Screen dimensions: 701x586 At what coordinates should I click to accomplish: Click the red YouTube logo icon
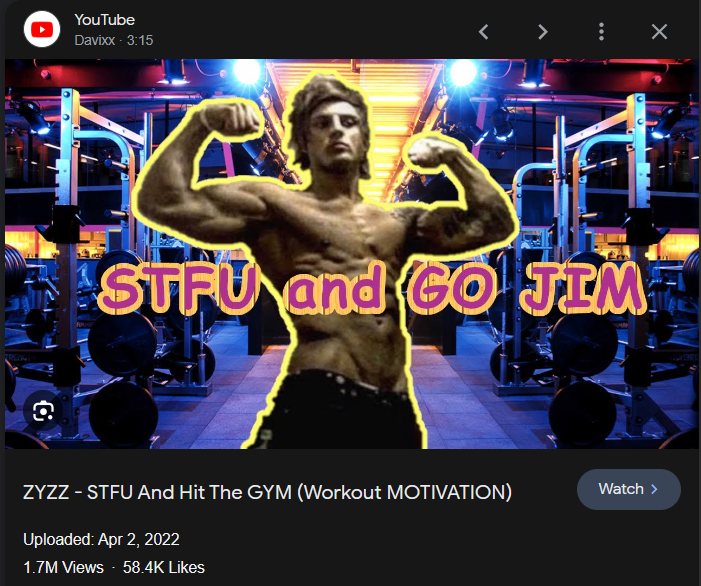pyautogui.click(x=42, y=30)
